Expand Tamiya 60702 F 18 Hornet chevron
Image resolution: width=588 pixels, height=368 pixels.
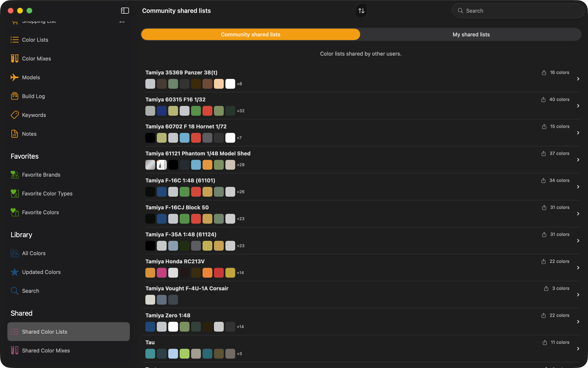[x=578, y=133]
